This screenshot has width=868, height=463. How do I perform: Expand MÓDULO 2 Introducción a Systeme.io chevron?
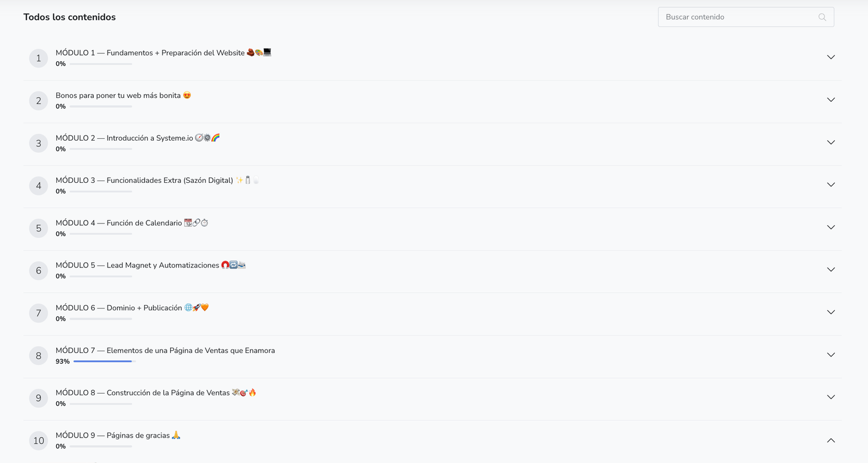(831, 142)
